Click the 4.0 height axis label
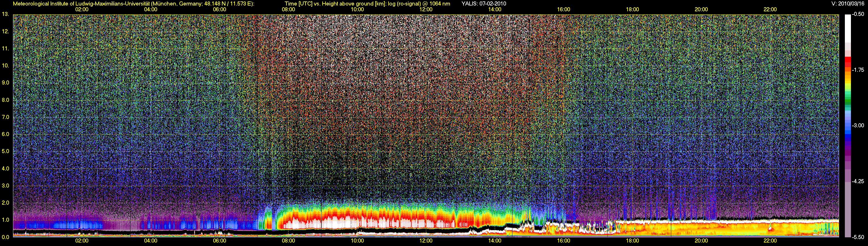 click(5, 168)
